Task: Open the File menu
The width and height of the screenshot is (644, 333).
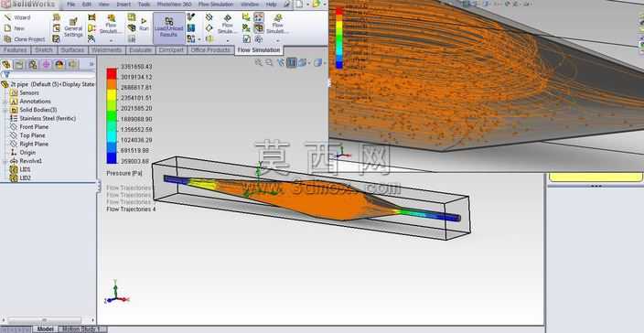Action: pos(71,4)
